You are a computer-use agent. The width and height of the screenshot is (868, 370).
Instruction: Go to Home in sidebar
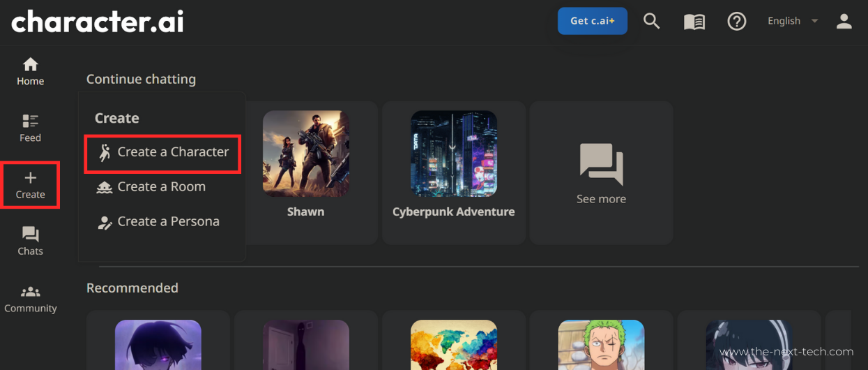click(30, 72)
